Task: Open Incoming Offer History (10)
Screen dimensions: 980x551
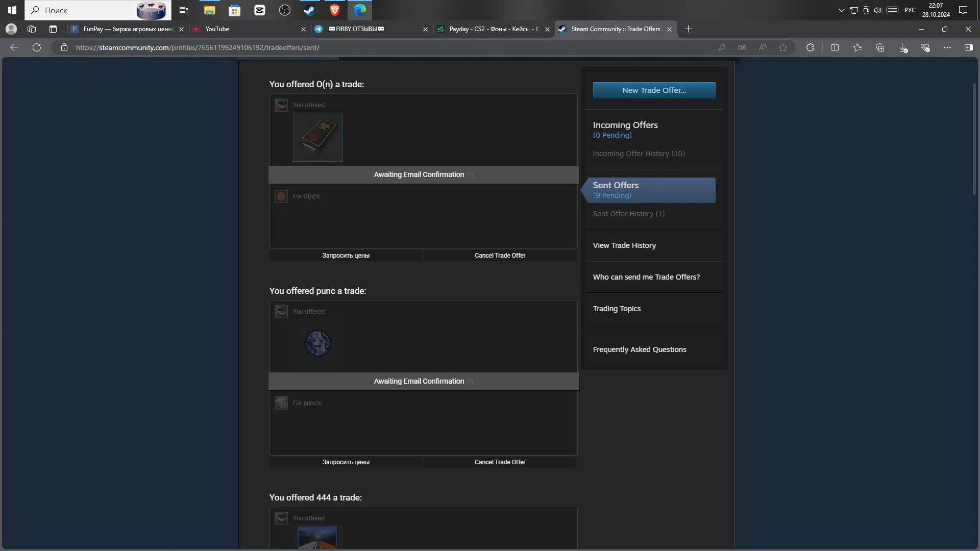Action: pyautogui.click(x=639, y=154)
